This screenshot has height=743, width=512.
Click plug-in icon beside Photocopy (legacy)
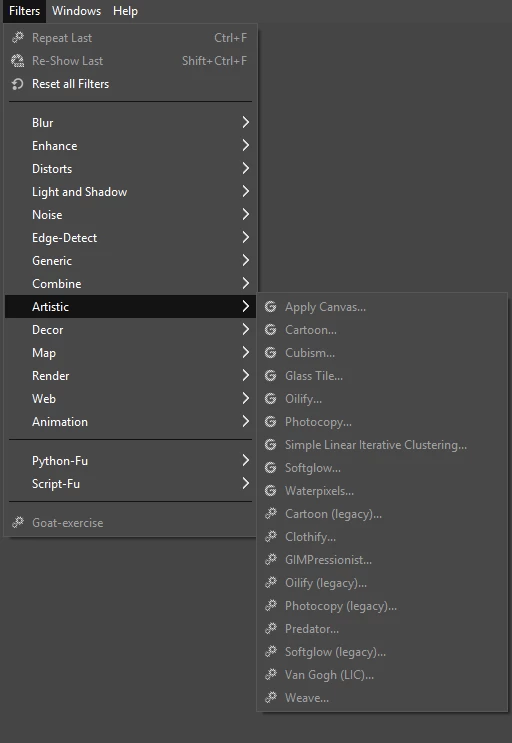[x=270, y=605]
